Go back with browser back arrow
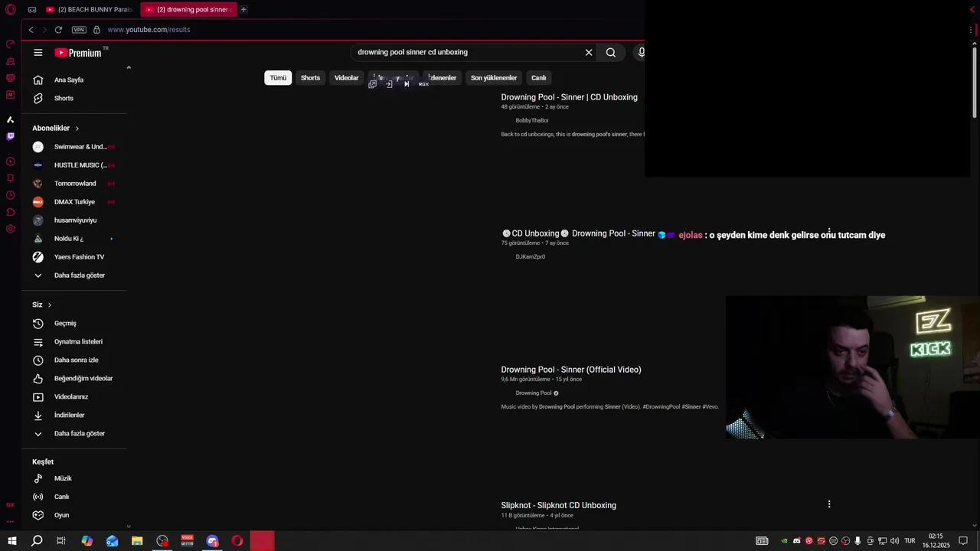Screen dimensions: 980x551 pos(31,30)
